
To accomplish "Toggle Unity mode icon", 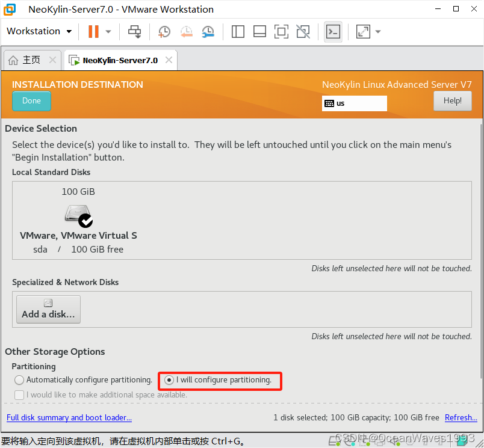I will (x=303, y=31).
